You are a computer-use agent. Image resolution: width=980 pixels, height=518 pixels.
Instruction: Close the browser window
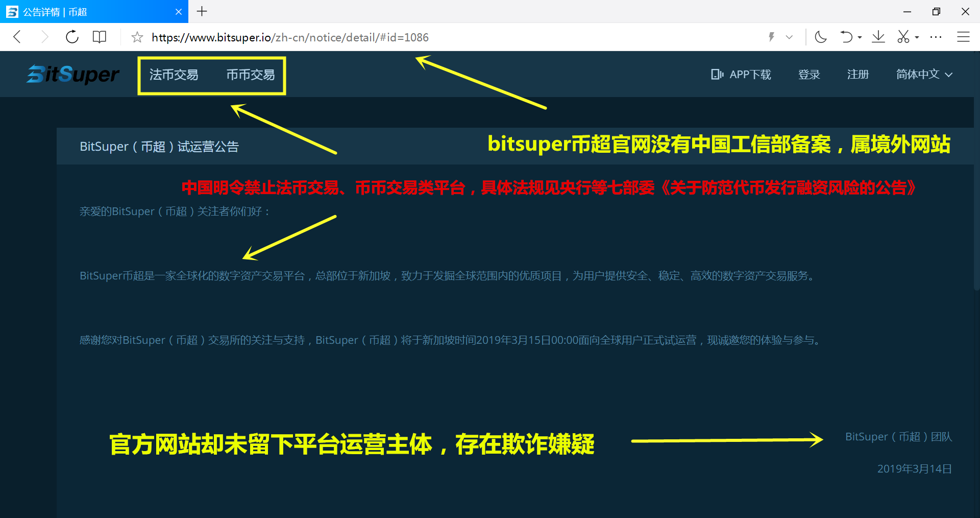click(x=965, y=11)
